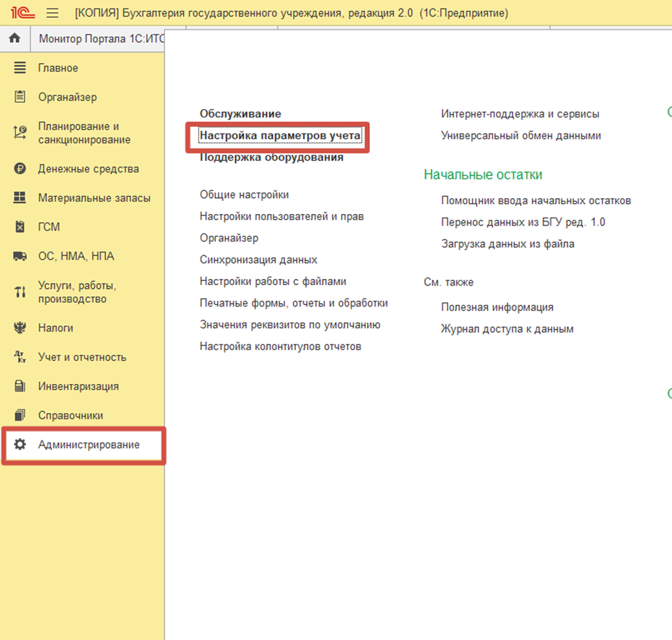Open Печатные формы, отчеты и обработки
This screenshot has height=640, width=672.
point(294,303)
